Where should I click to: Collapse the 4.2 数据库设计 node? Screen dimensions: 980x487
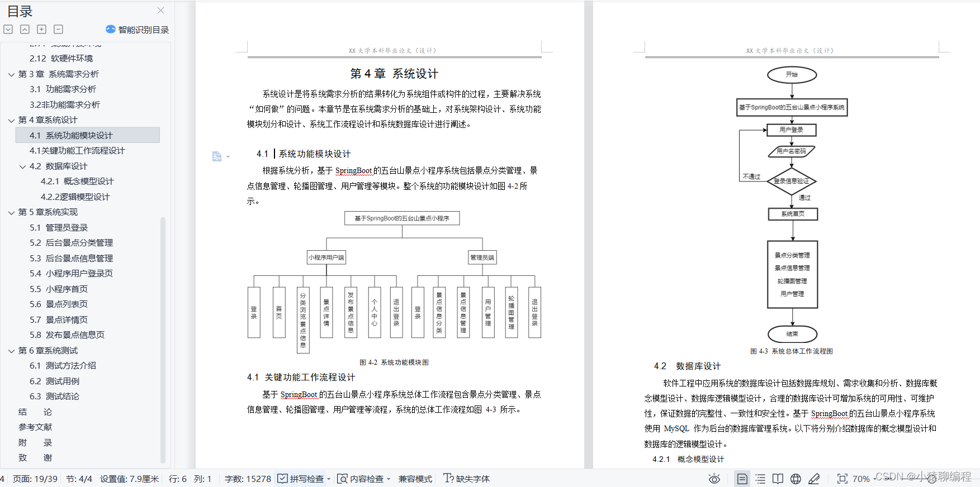click(22, 166)
